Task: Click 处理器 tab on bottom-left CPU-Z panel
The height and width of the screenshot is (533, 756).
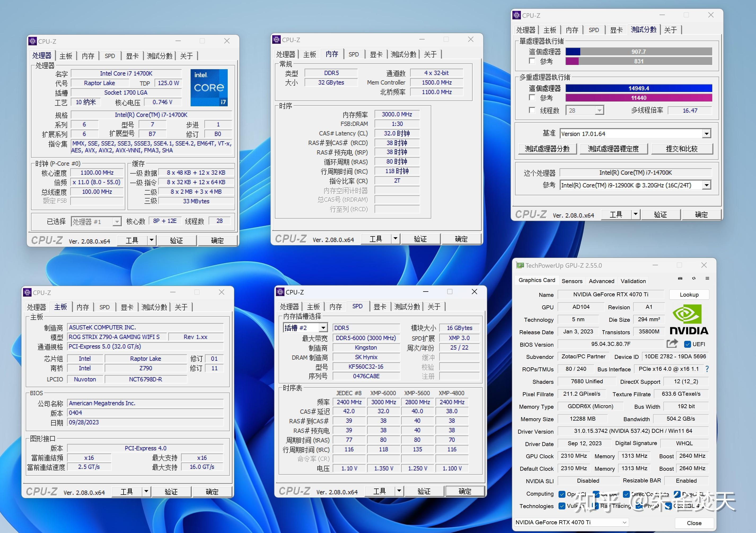Action: click(40, 306)
